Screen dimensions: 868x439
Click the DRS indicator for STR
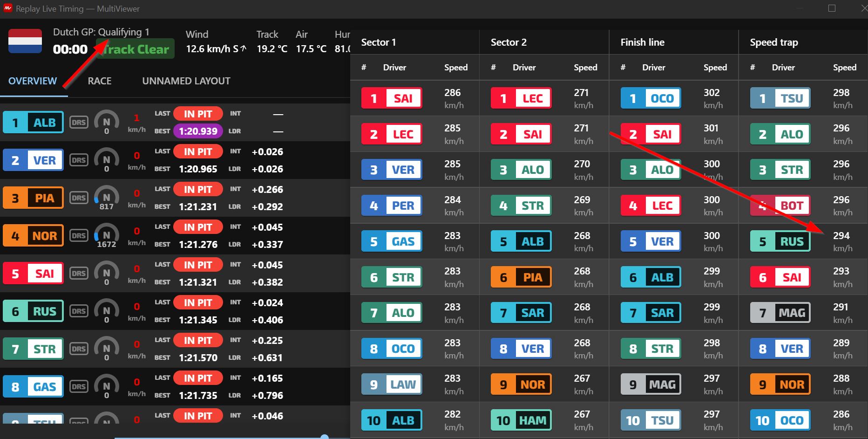[x=79, y=349]
